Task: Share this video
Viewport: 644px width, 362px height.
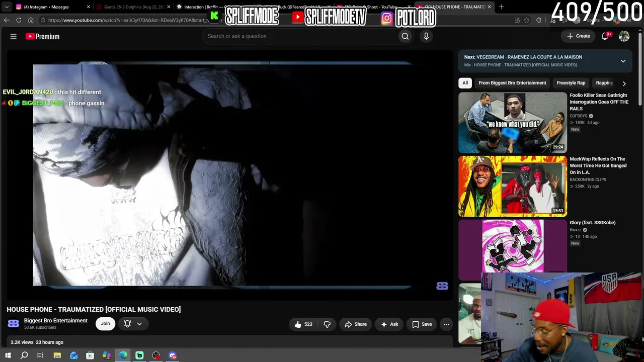Action: (x=356, y=324)
